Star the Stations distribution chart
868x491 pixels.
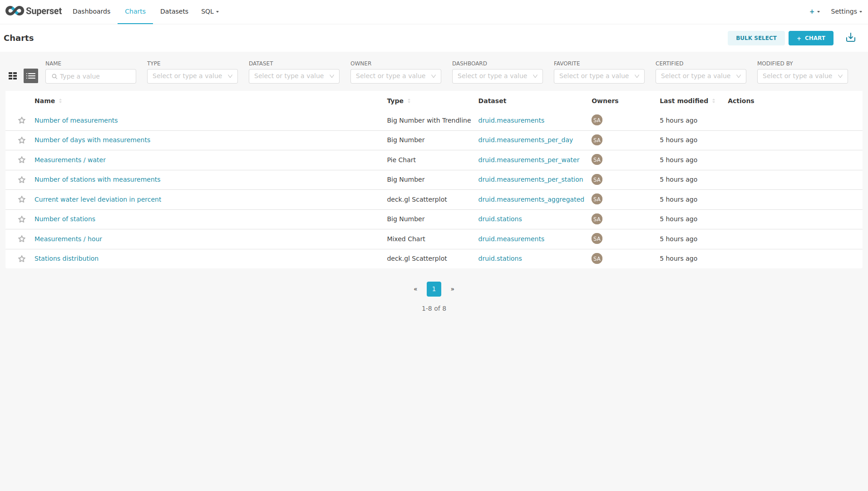click(x=22, y=259)
